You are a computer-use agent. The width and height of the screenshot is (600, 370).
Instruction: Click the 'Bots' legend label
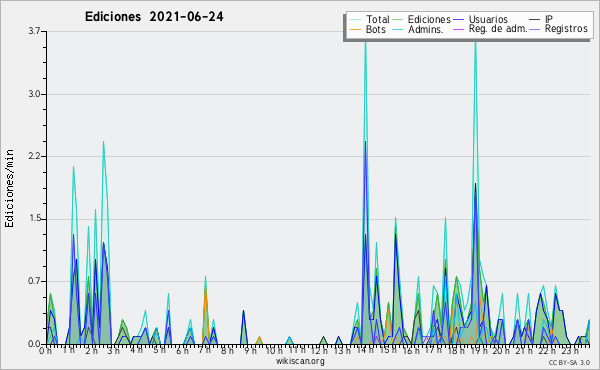coord(376,29)
